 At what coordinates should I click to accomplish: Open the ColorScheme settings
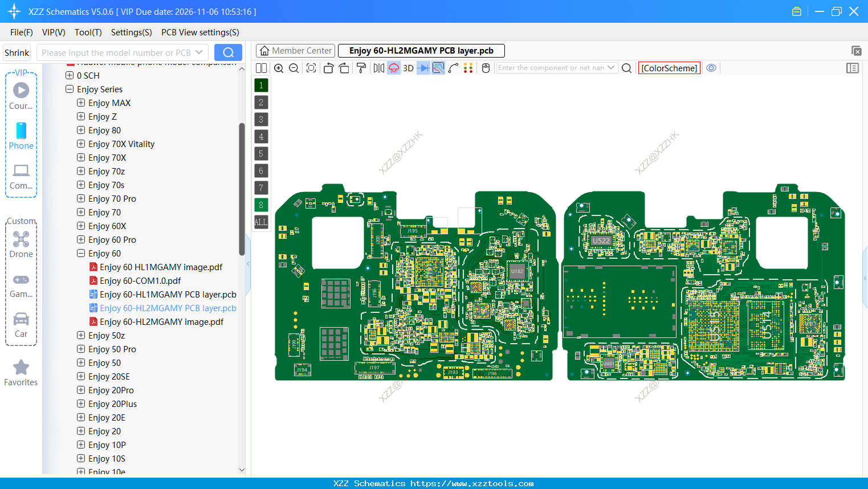pos(669,67)
